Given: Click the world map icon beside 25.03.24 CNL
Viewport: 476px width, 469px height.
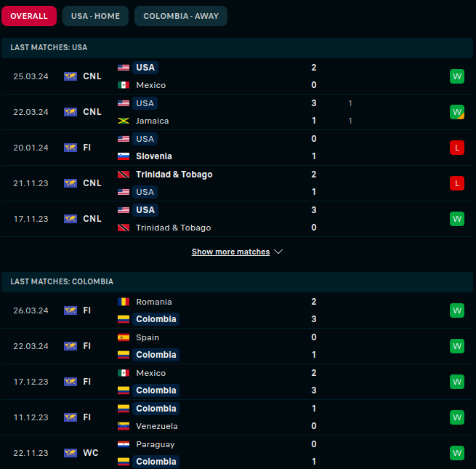Looking at the screenshot, I should (x=70, y=76).
